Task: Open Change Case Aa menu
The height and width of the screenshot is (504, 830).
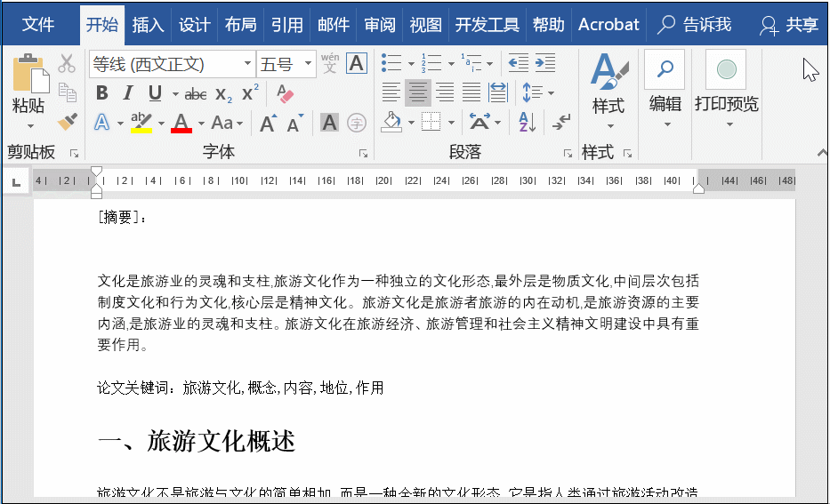Action: click(x=227, y=124)
